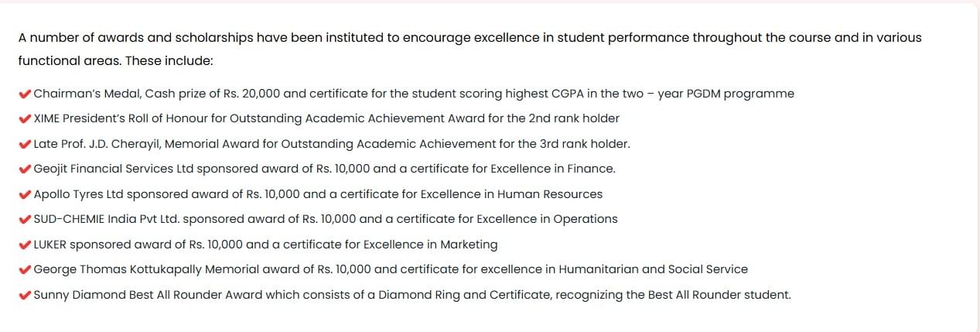Select the Excellence in Operations award text
This screenshot has width=980, height=332.
click(326, 219)
